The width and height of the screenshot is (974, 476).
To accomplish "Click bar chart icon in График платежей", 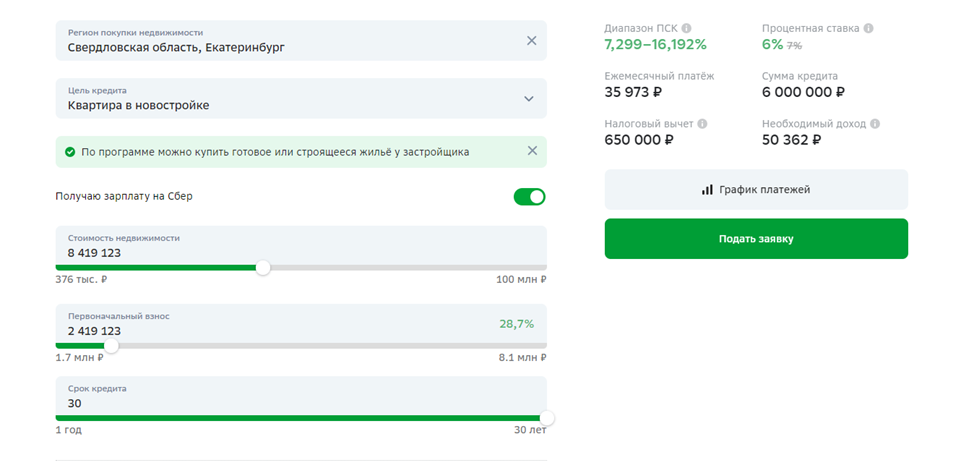I will click(x=707, y=189).
